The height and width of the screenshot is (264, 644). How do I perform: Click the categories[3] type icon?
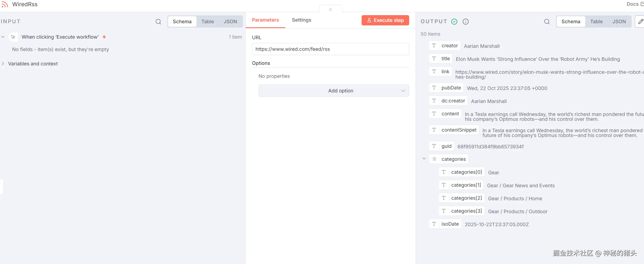coord(444,211)
